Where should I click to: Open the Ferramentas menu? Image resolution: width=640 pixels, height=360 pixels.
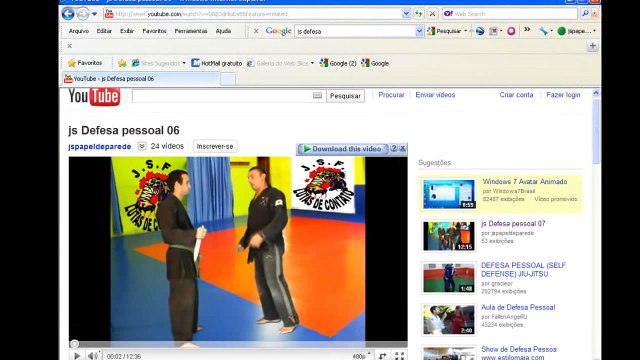click(191, 31)
